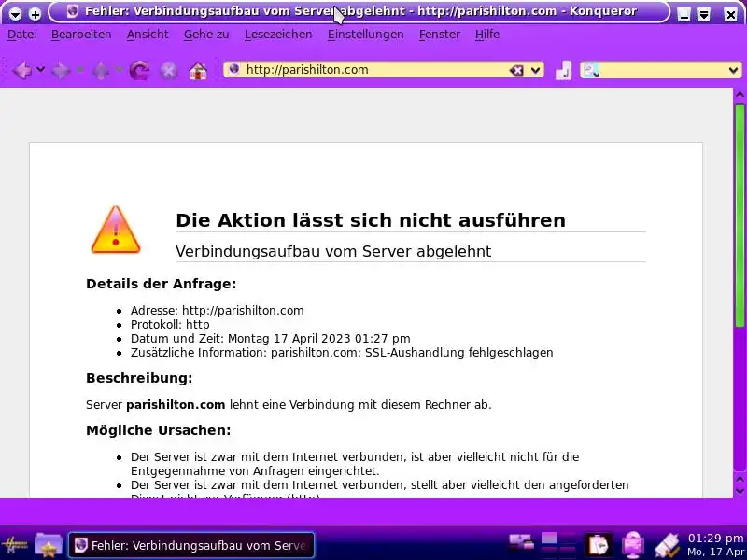Screen dimensions: 747x560
Task: Click the site favicon in the address bar
Action: click(233, 69)
